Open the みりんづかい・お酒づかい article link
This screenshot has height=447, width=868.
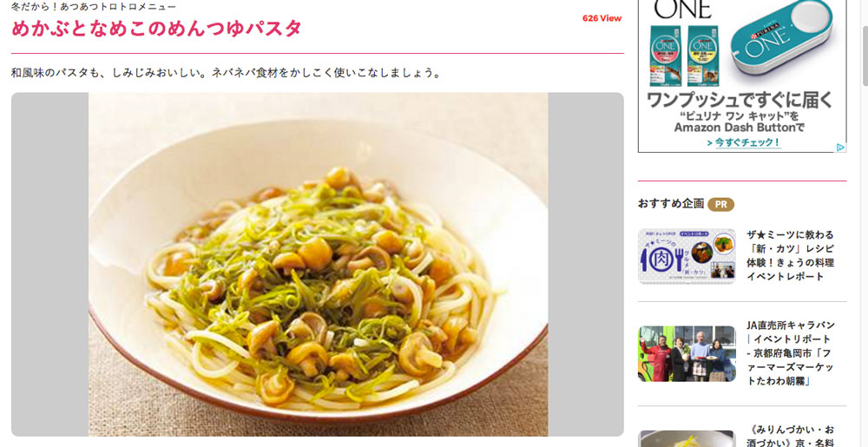pos(791,436)
